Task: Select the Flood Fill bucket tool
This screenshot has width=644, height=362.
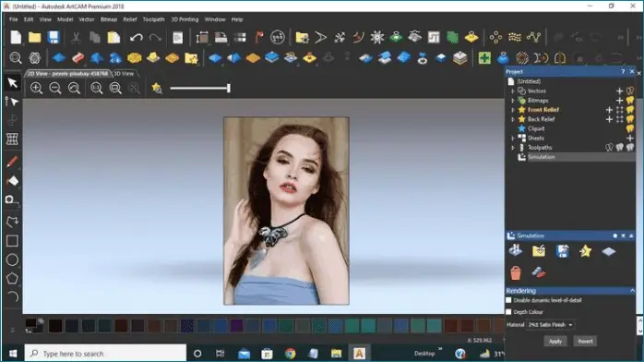Action: 12,181
